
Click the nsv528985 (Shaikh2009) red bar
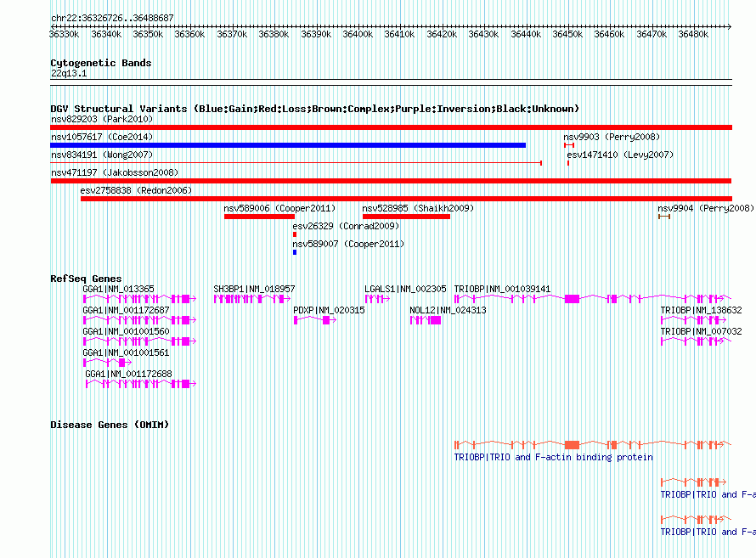(x=406, y=217)
